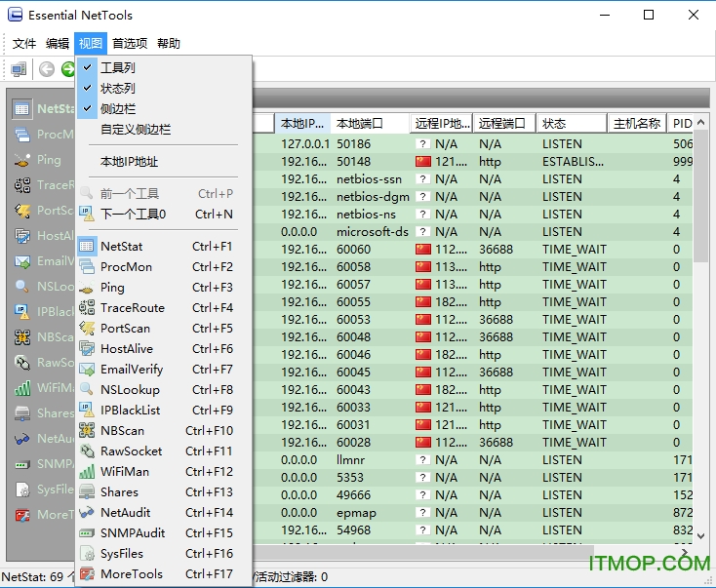Open NetAudit sidebar icon
This screenshot has width=716, height=588.
[x=21, y=439]
